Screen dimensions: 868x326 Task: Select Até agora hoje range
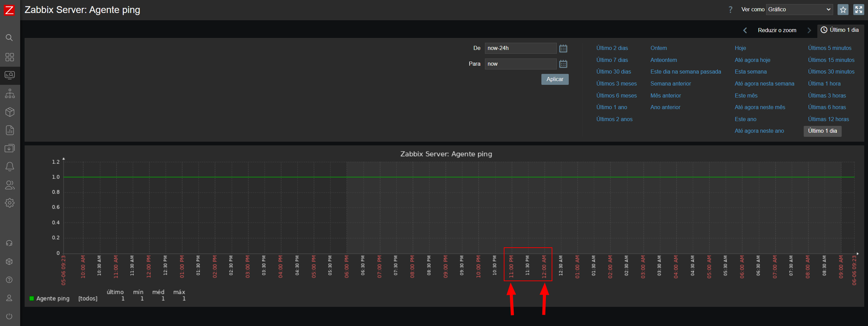[752, 60]
